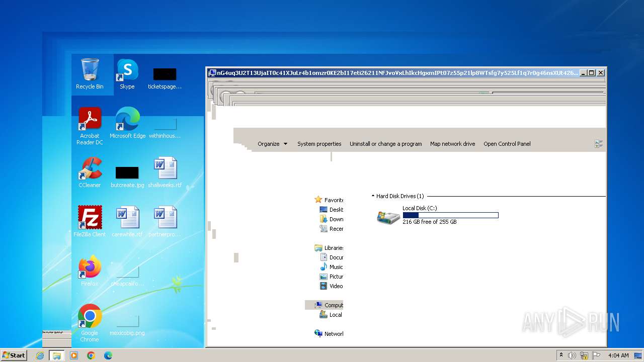Open the volume control in the system tray
644x362 pixels.
tap(572, 355)
